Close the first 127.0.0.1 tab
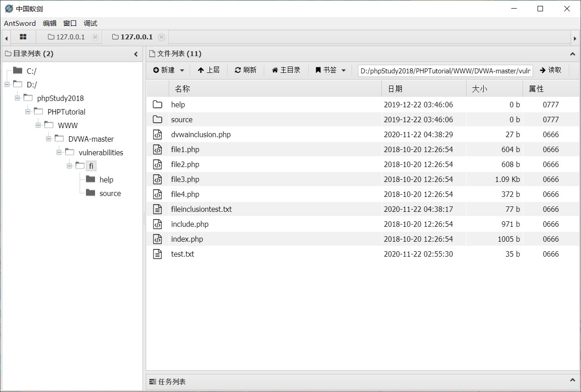 pos(95,37)
